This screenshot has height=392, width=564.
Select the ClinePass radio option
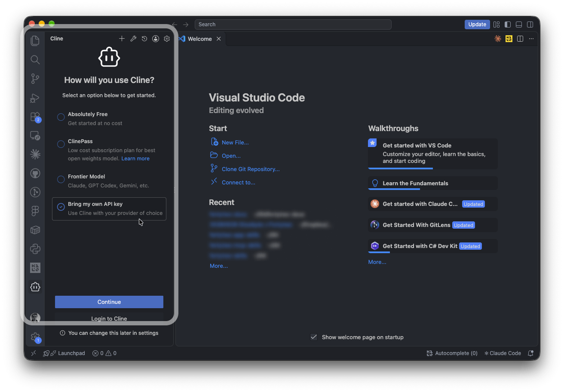[x=61, y=144]
